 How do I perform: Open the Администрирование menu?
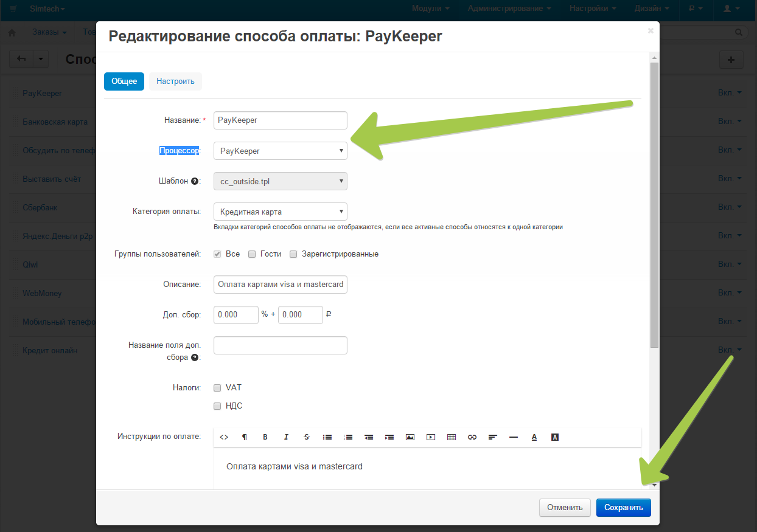coord(509,9)
